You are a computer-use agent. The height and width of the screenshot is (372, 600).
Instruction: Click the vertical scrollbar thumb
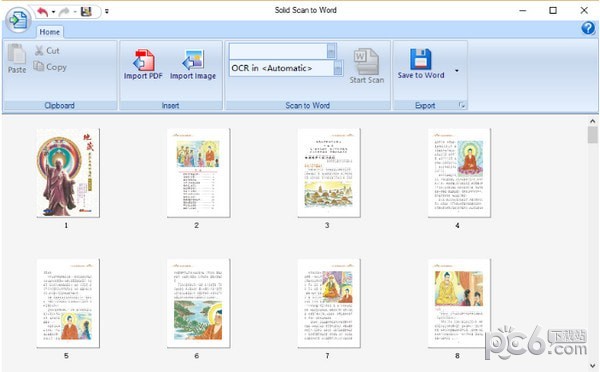point(592,135)
